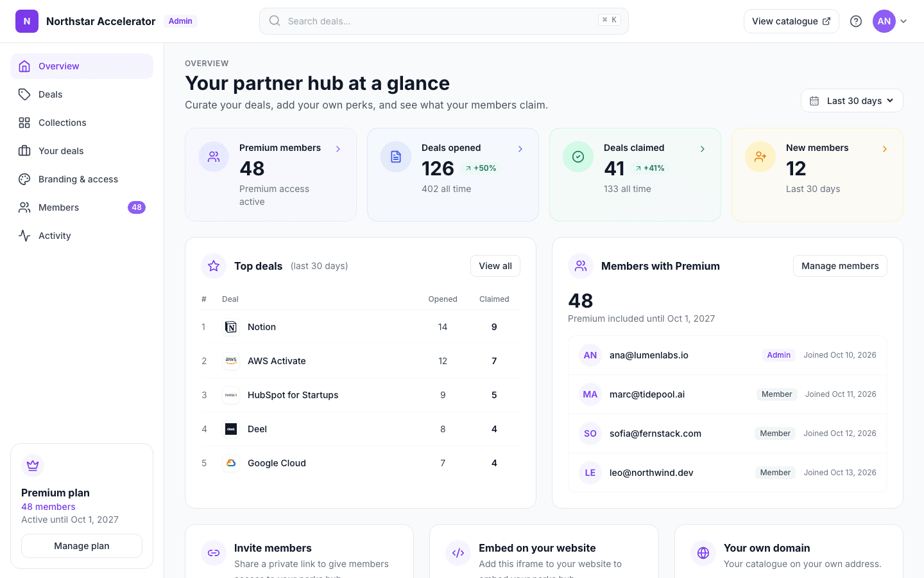Screen dimensions: 924x578
Task: Select member row sofia@fernstack.com
Action: 728,433
